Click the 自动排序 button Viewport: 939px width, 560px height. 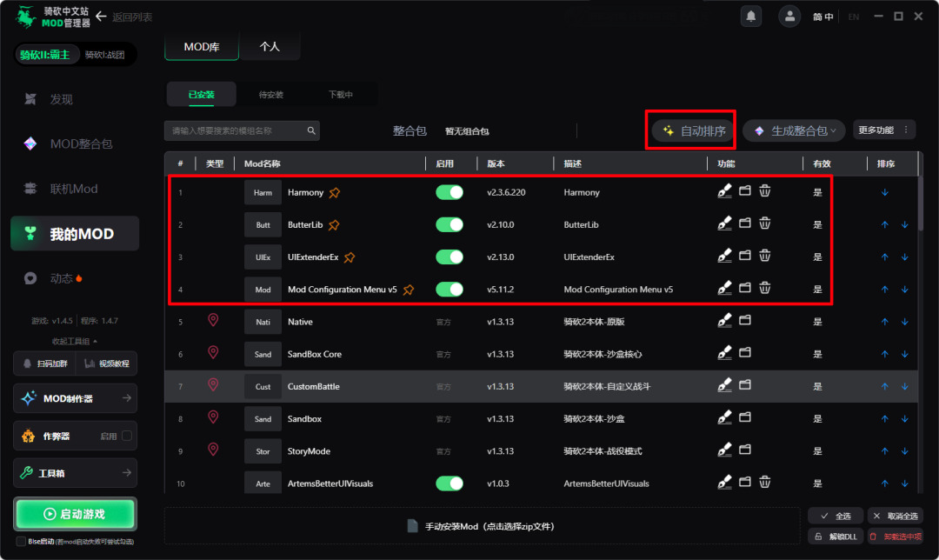pyautogui.click(x=693, y=130)
